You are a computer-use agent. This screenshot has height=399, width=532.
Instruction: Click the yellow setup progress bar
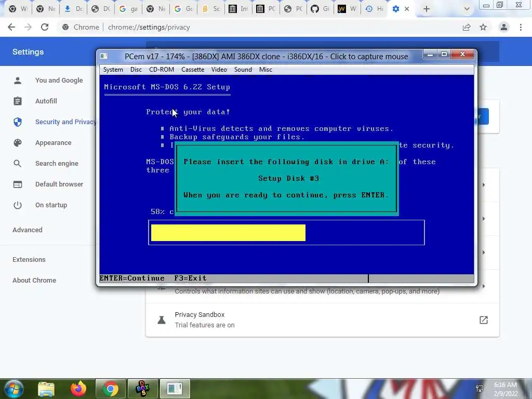228,233
